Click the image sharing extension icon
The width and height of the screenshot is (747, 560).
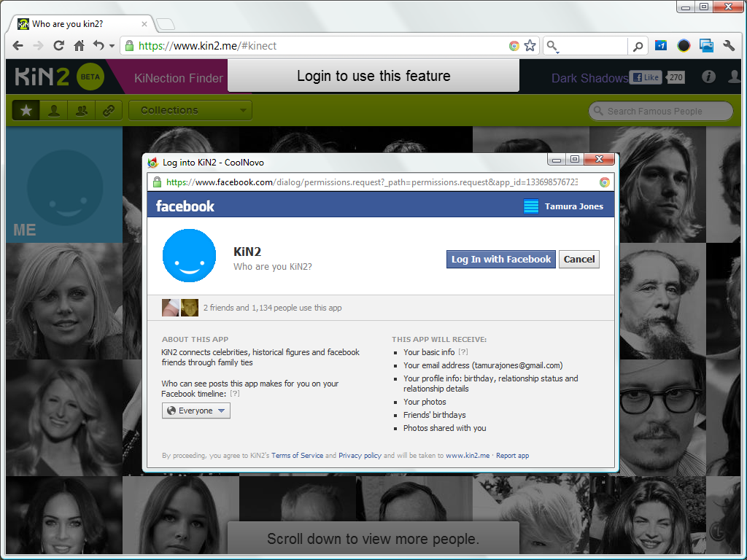[x=706, y=45]
